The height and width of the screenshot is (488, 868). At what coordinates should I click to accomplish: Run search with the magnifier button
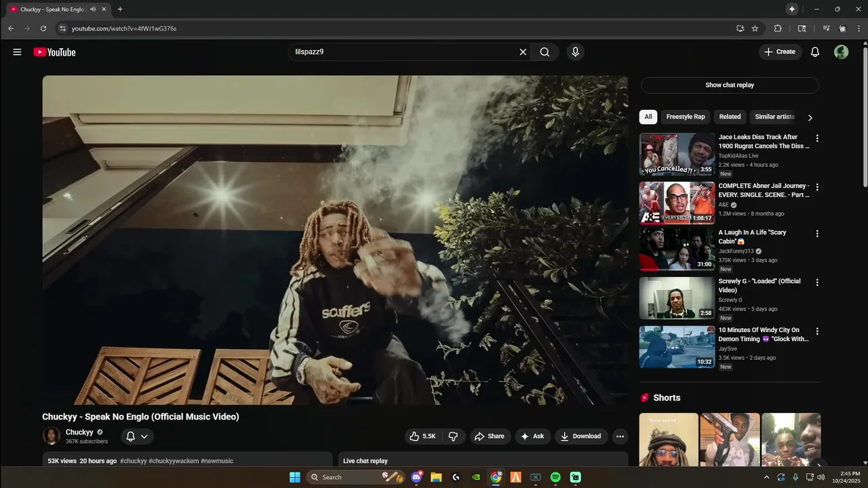[x=545, y=52]
